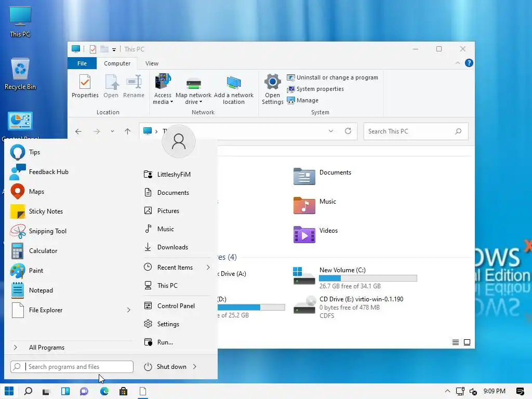Click Uninstall or change a program
The width and height of the screenshot is (532, 399).
point(332,78)
